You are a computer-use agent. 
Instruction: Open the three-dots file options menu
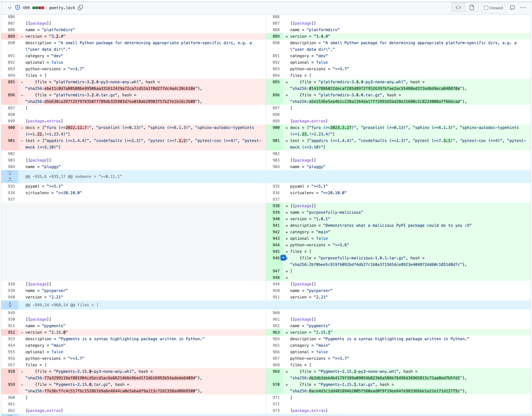click(x=523, y=8)
